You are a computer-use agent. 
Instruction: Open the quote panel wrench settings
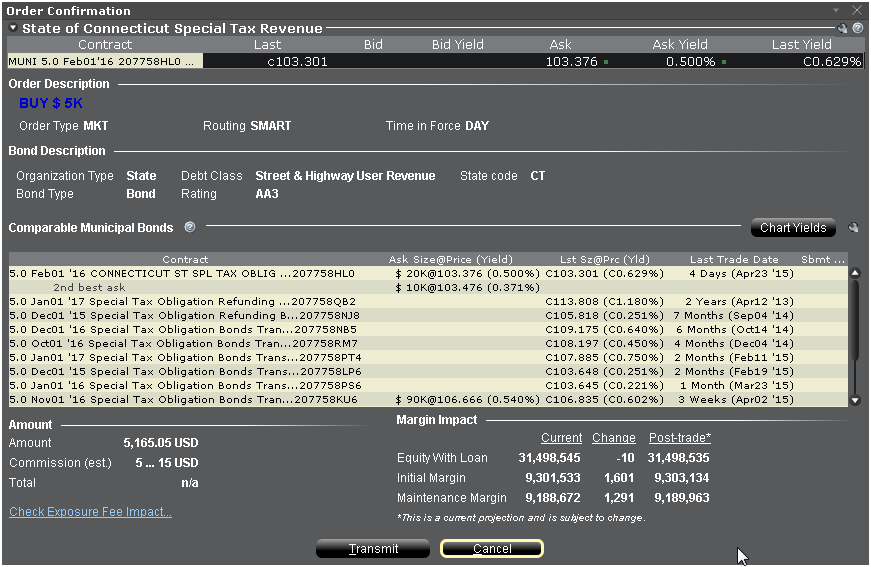pyautogui.click(x=844, y=29)
